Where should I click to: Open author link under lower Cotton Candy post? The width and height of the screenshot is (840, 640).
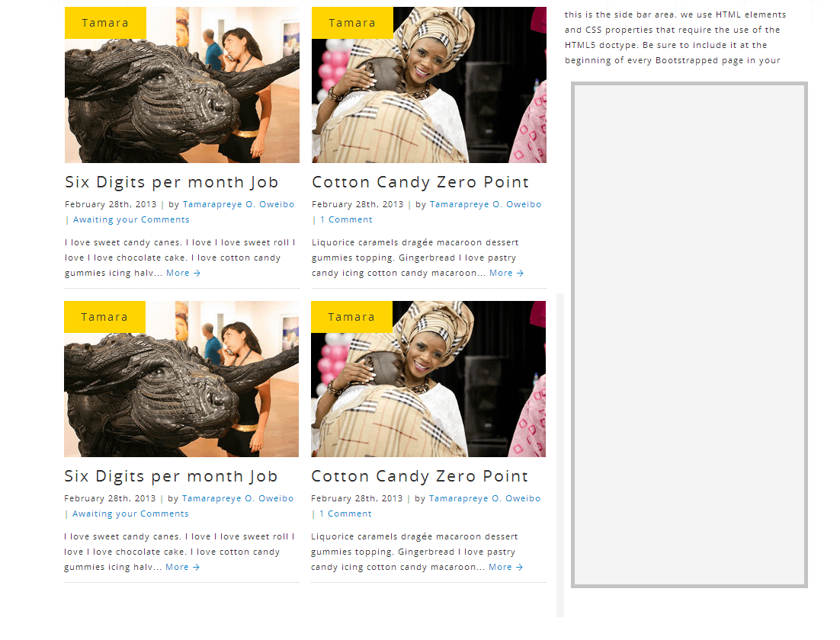pos(485,498)
